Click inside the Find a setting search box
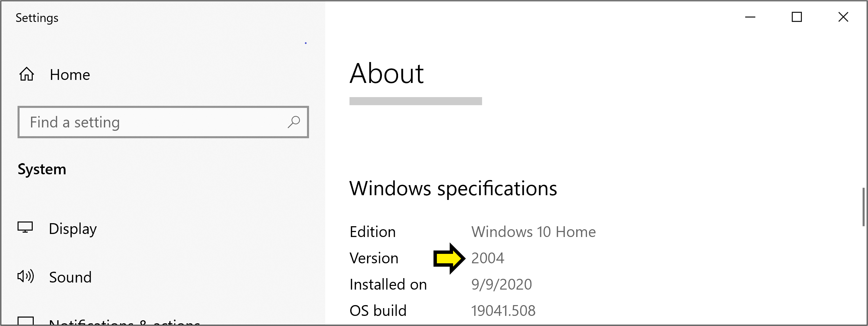The width and height of the screenshot is (868, 326). pos(135,122)
